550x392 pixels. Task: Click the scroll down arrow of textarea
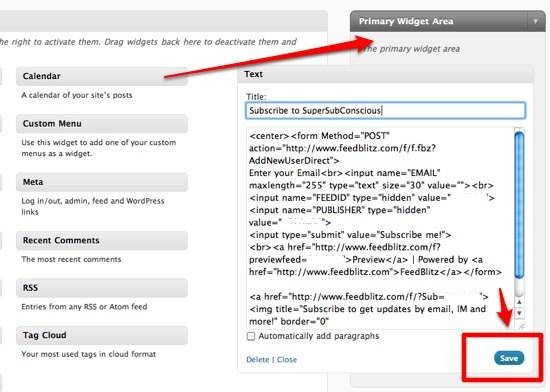(x=519, y=313)
